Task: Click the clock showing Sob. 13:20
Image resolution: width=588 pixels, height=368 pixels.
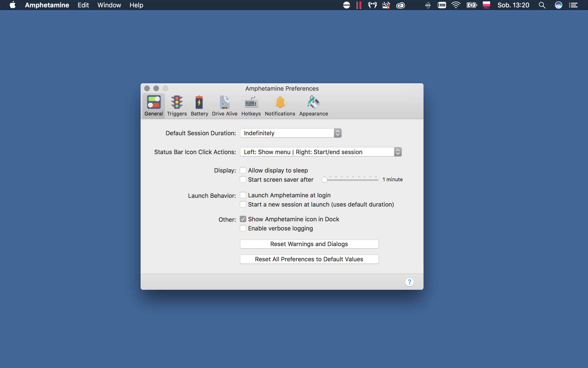Action: pyautogui.click(x=513, y=5)
